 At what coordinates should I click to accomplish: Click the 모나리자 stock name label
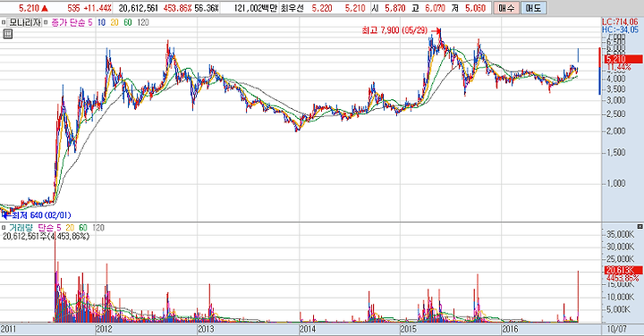25,22
